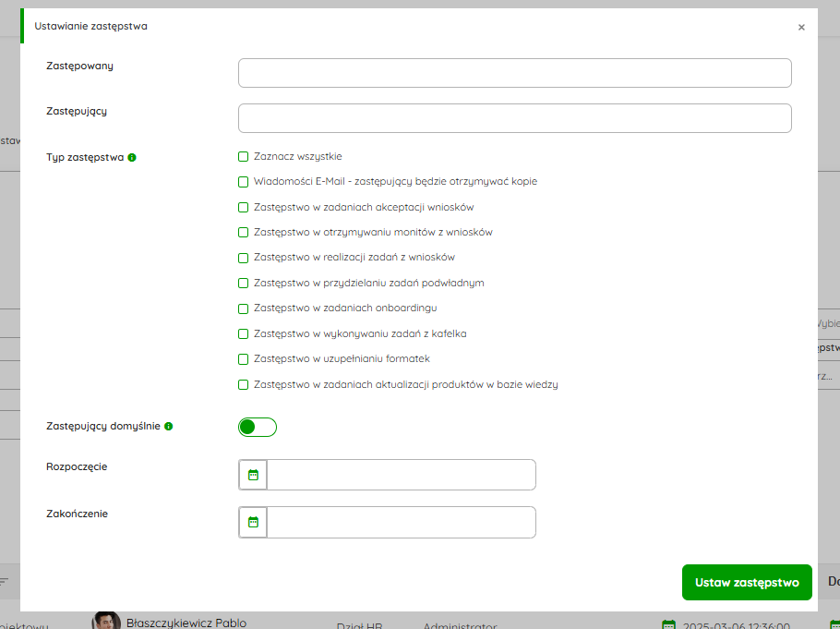Check Zastępstwo w realizacji zadań z wniosków
Viewport: 840px width, 629px height.
pyautogui.click(x=244, y=258)
